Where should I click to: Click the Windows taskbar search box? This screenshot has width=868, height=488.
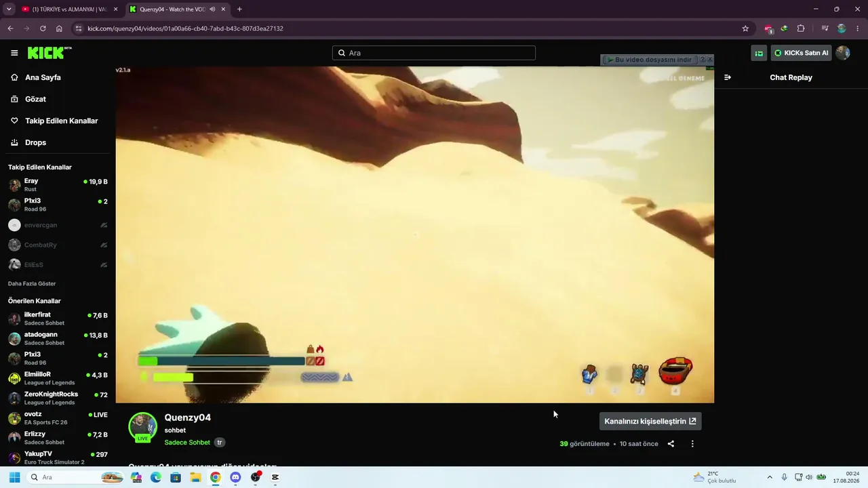(76, 477)
